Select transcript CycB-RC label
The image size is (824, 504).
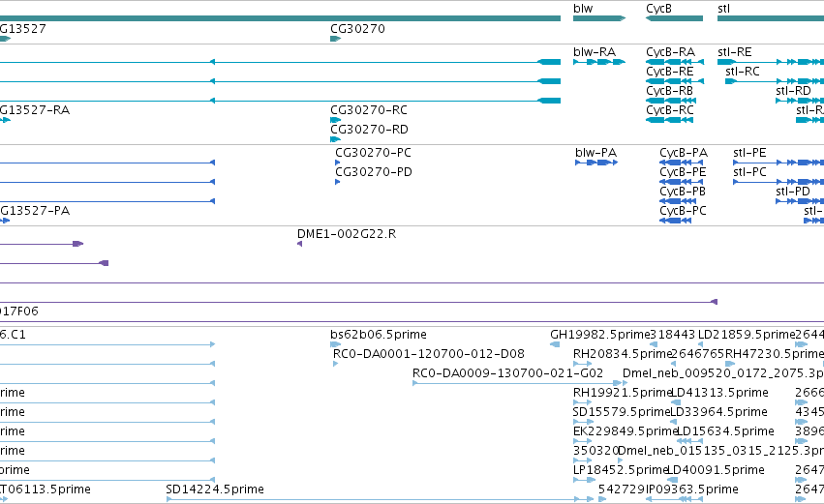pos(669,110)
